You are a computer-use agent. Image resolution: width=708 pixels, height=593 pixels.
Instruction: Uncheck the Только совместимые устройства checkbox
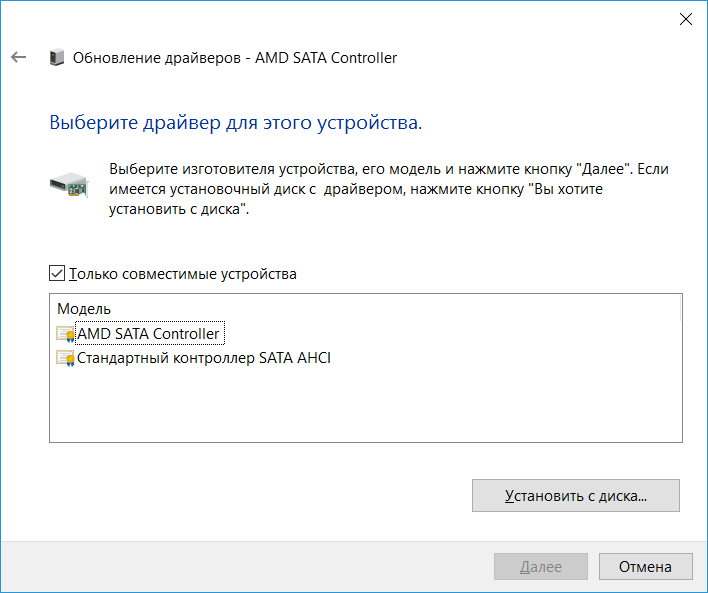click(x=57, y=273)
